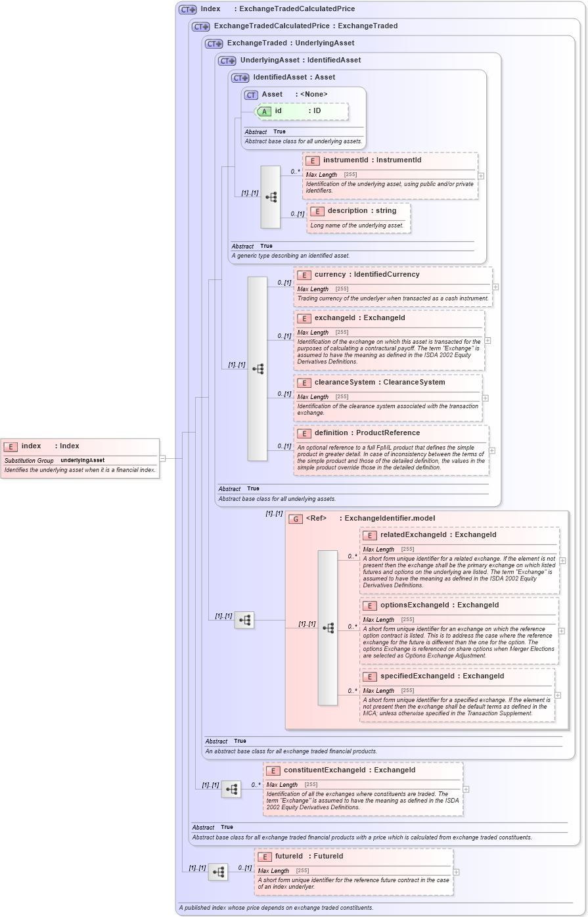Expand constituentExchangeId via its plus box
The width and height of the screenshot is (588, 917).
[x=466, y=789]
